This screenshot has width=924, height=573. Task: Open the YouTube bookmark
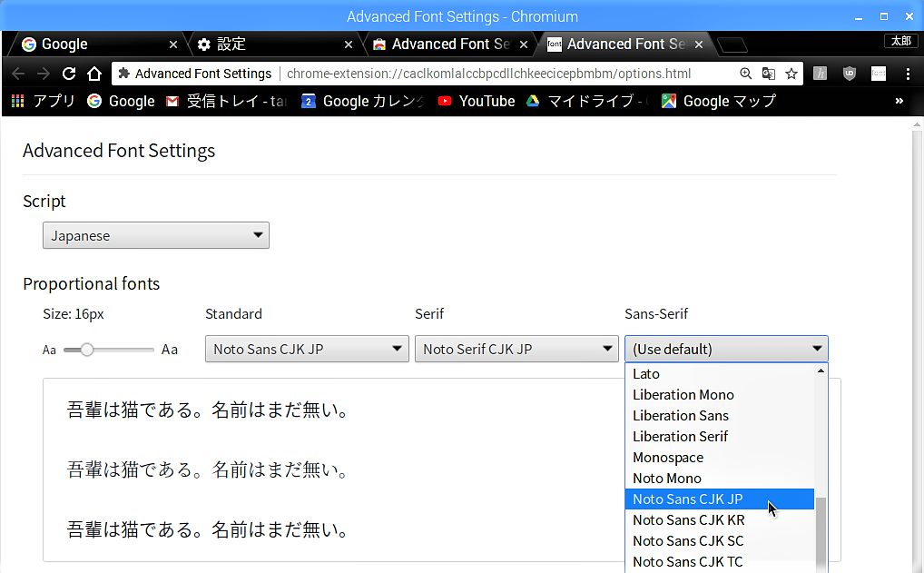pyautogui.click(x=477, y=101)
